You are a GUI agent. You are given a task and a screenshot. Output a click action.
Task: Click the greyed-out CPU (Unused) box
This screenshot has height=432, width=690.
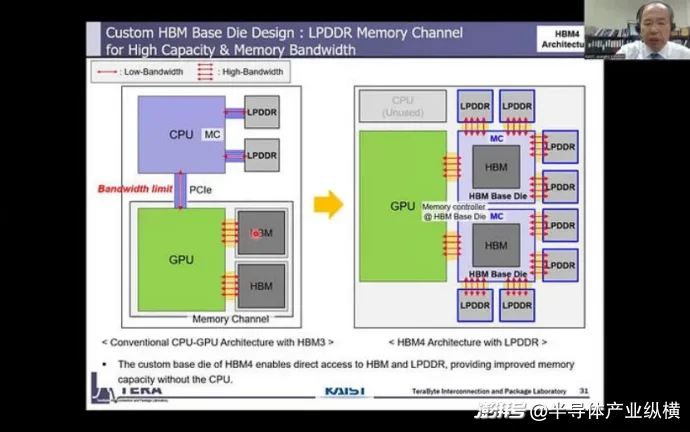click(x=401, y=105)
